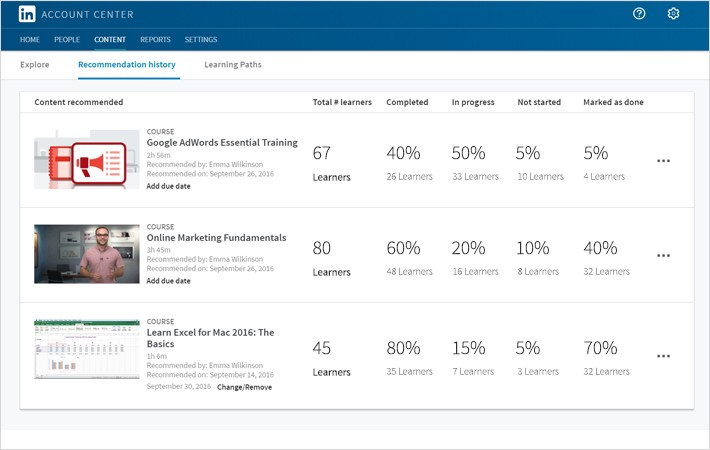Switch to the Explore tab

(35, 65)
